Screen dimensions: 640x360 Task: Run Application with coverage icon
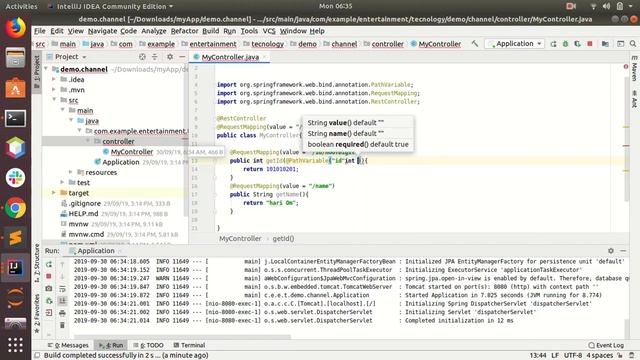(578, 44)
